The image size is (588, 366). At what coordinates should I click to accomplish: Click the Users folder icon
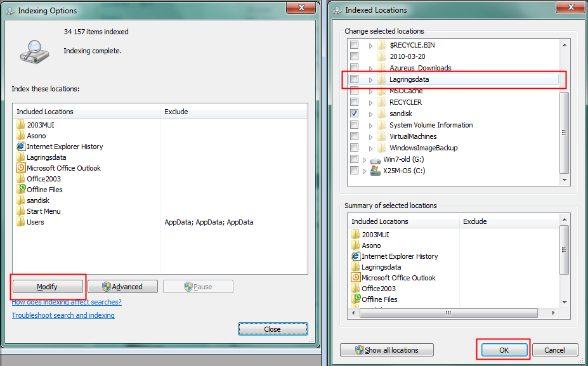tap(21, 221)
